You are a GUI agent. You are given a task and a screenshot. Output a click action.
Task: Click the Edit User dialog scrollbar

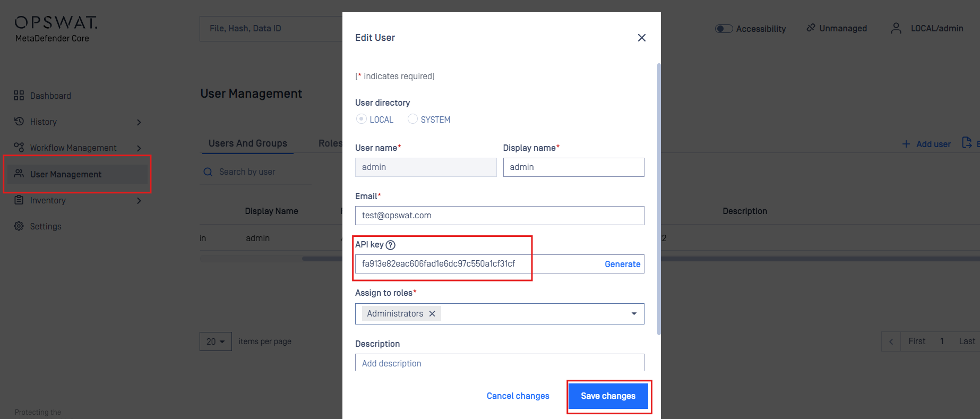[x=659, y=199]
